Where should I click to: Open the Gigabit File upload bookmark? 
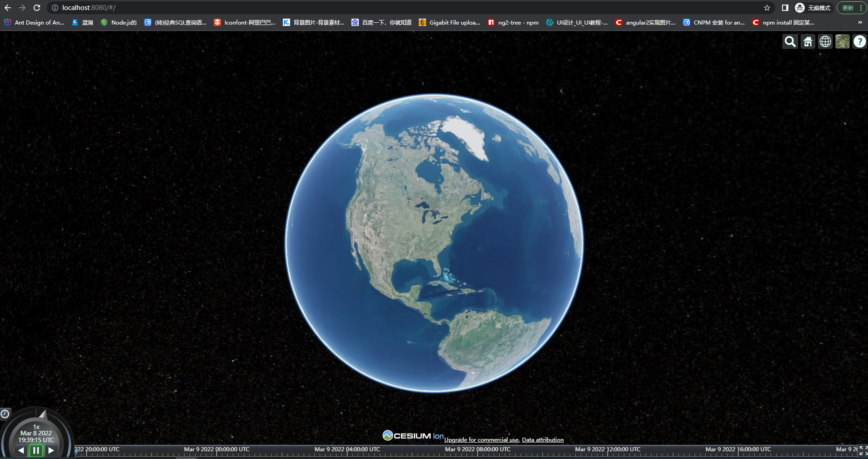coord(450,22)
